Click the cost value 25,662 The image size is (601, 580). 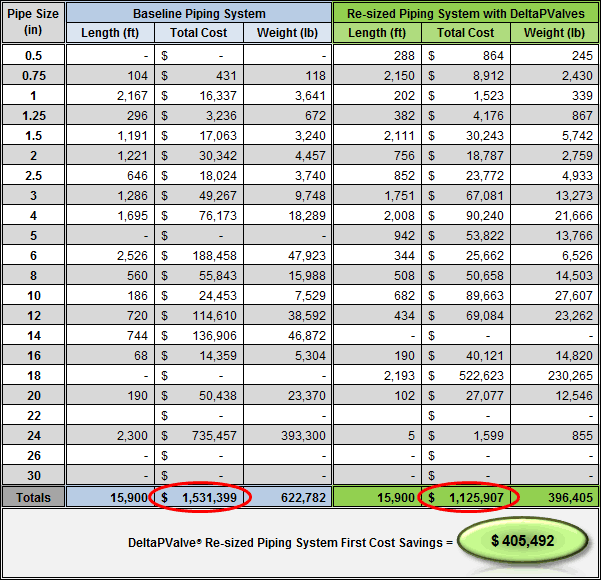(485, 255)
